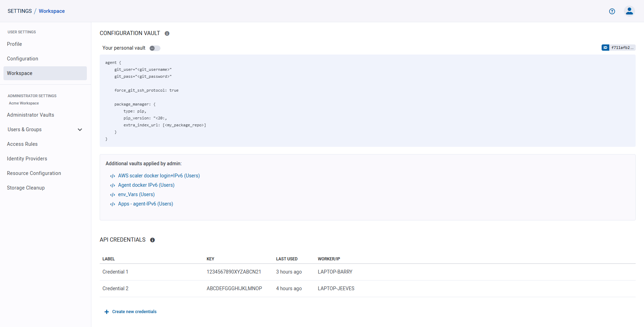Open the API Credentials info tooltip
This screenshot has width=644, height=327.
[x=152, y=240]
